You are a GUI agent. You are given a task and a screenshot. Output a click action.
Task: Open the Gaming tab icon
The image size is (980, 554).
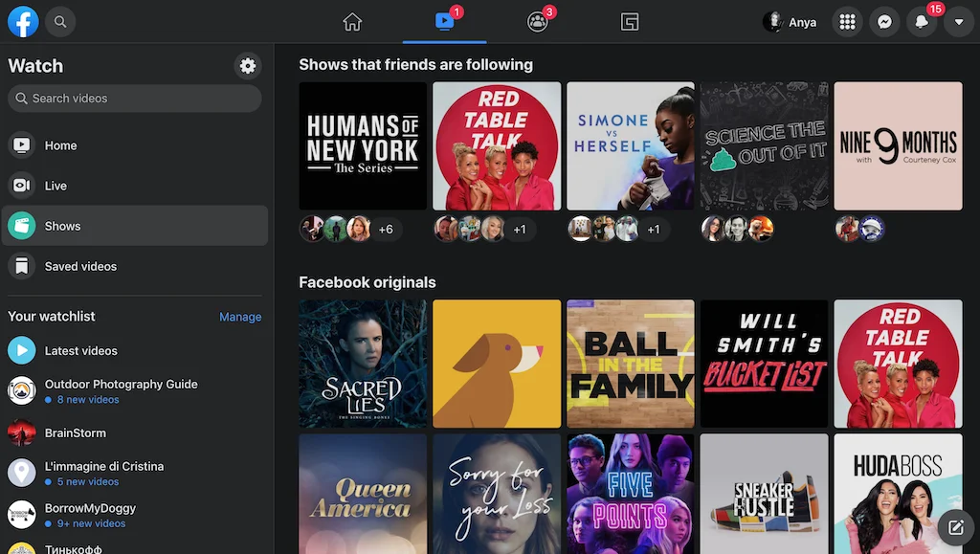[x=630, y=22]
